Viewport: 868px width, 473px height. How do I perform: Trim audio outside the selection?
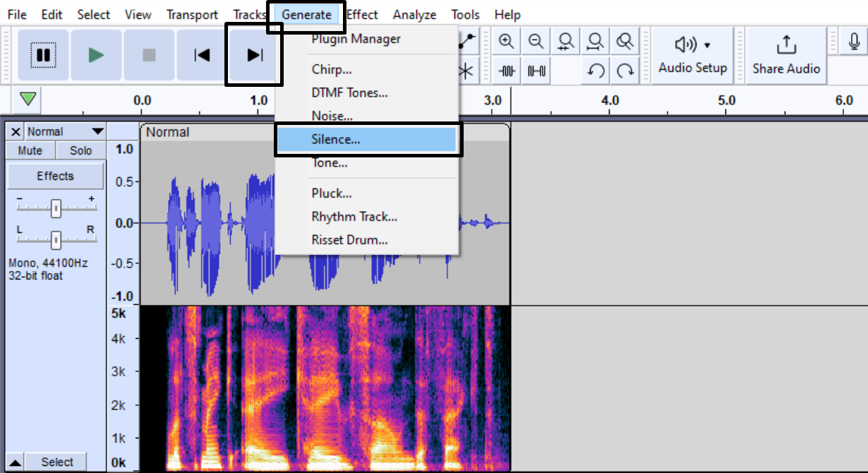[505, 70]
